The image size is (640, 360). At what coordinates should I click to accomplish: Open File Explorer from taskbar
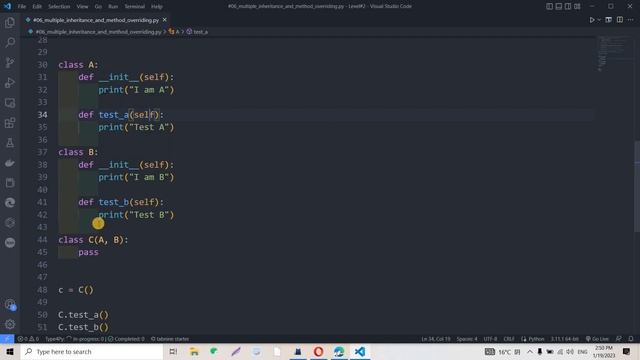point(194,352)
